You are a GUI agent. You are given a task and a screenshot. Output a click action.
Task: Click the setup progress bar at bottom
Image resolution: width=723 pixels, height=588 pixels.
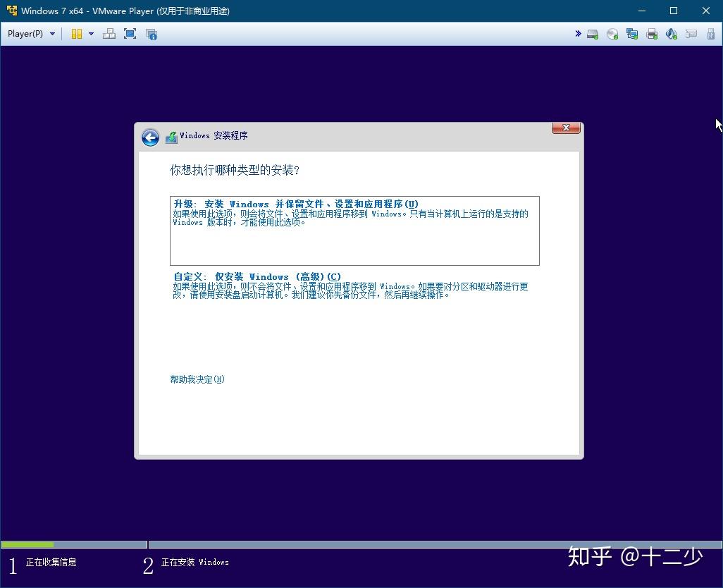pyautogui.click(x=361, y=545)
